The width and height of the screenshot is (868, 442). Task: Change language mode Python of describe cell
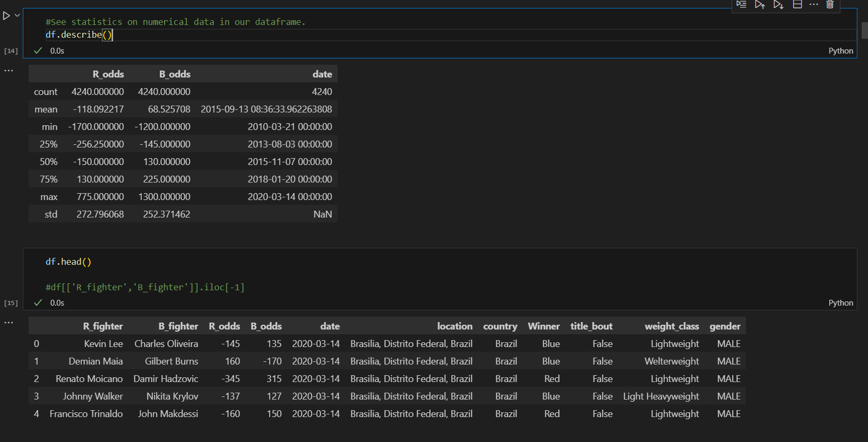click(841, 51)
